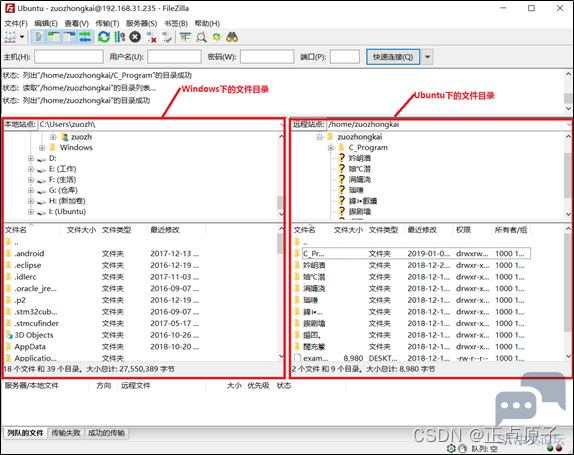The image size is (574, 455).
Task: Select the G: (仓库) drive
Action: (x=63, y=190)
